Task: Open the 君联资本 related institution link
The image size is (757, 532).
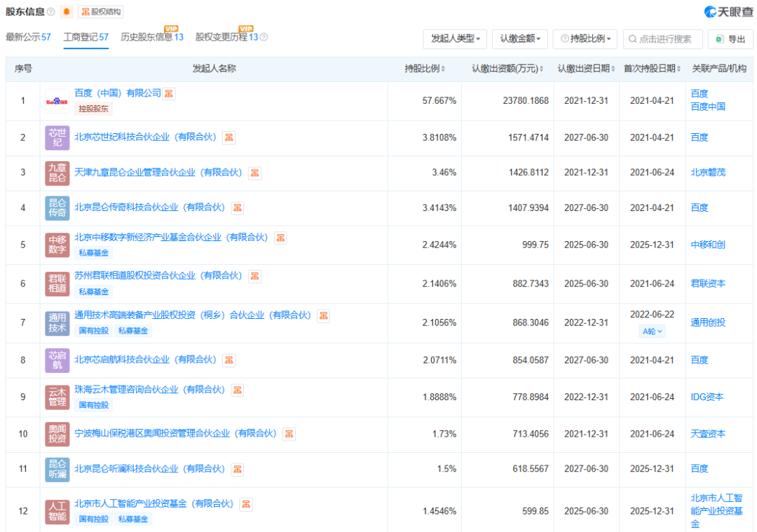Action: pos(708,283)
